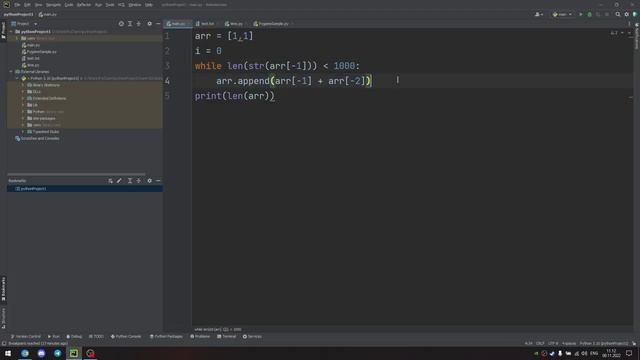Screen dimensions: 640x360
Task: Click PyCharm icon in taskbar
Action: coord(74,353)
